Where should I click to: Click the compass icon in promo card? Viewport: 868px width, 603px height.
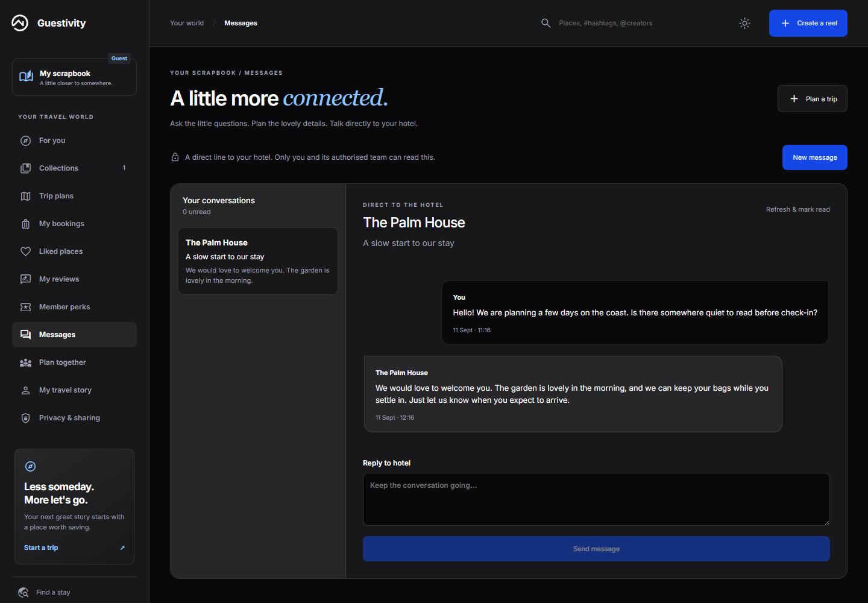point(30,466)
